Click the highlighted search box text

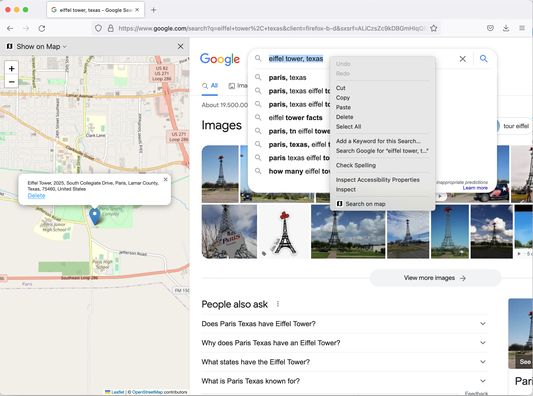(296, 59)
